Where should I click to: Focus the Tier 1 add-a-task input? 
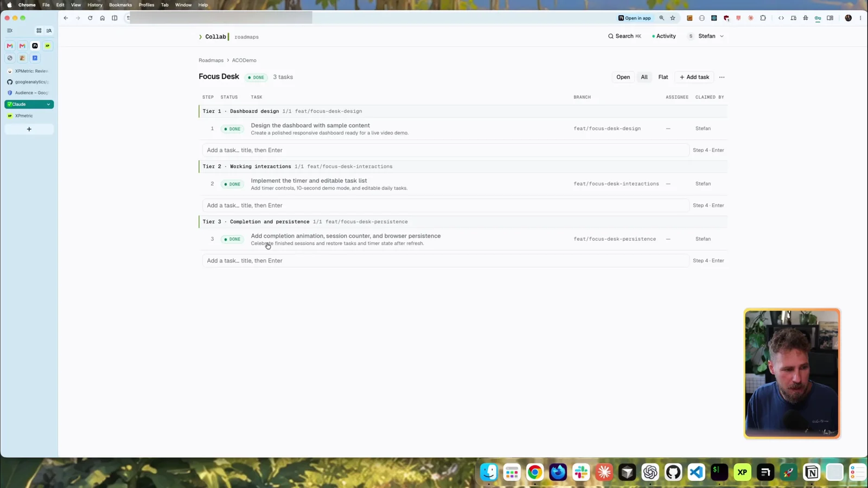point(445,150)
